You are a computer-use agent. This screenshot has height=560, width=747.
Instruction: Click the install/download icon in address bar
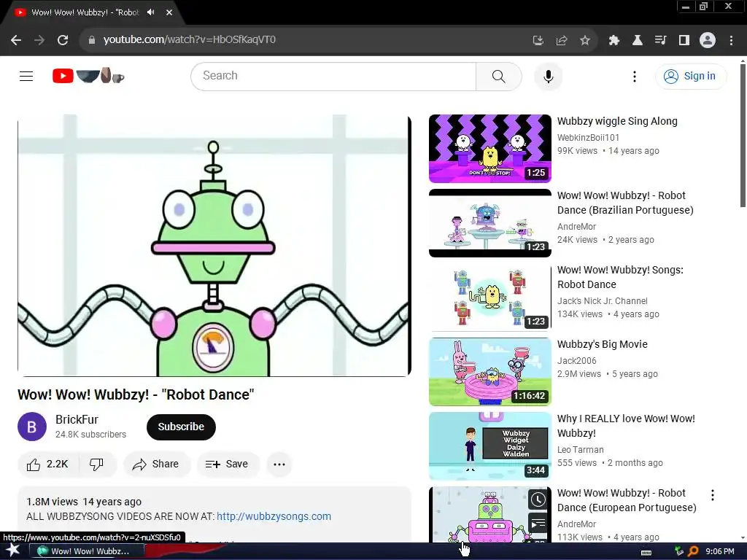click(x=538, y=40)
